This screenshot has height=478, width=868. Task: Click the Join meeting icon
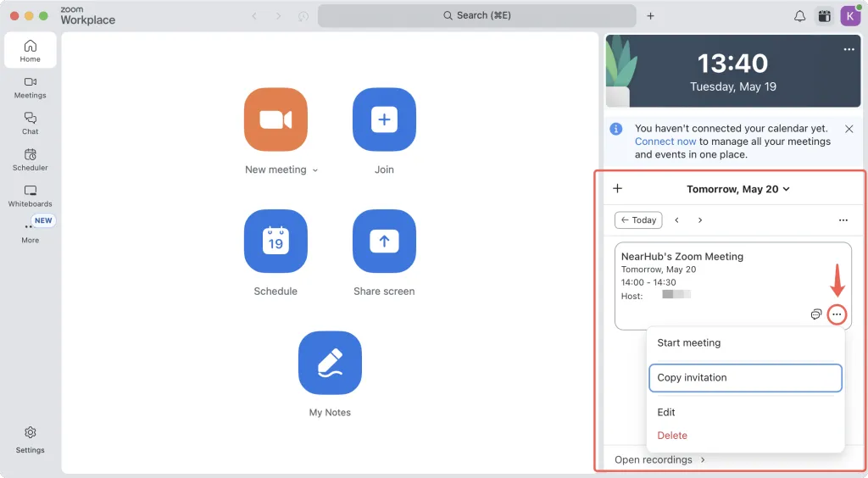click(384, 119)
